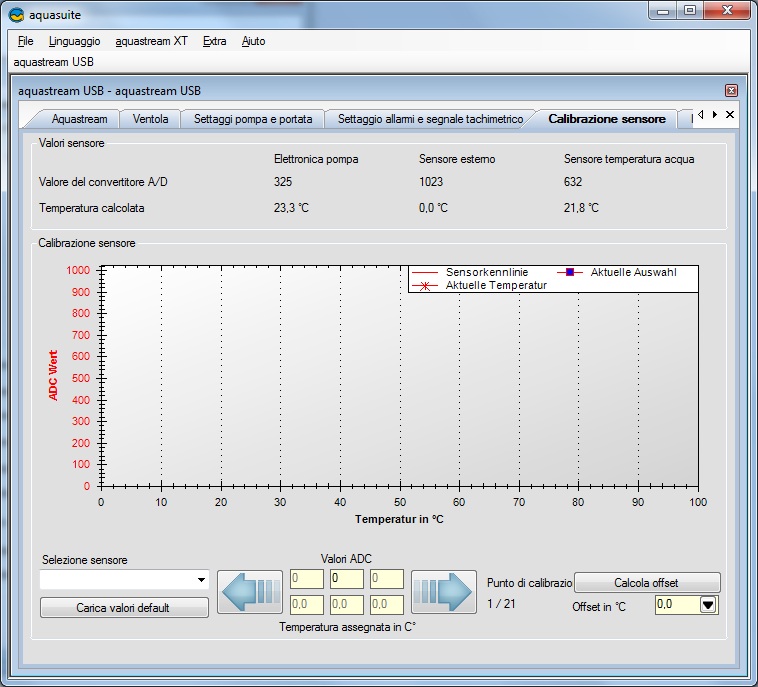Open the Extra menu
The height and width of the screenshot is (687, 758).
tap(214, 41)
